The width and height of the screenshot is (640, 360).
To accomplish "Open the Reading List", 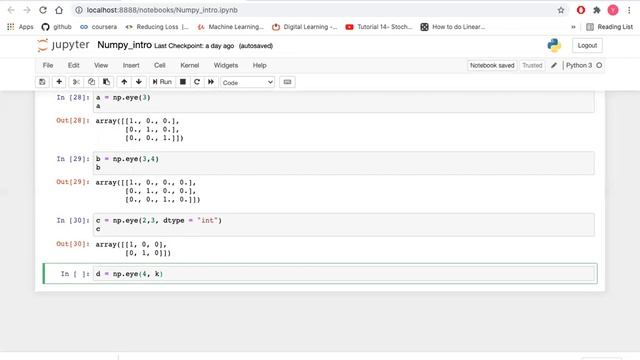I will click(x=609, y=27).
